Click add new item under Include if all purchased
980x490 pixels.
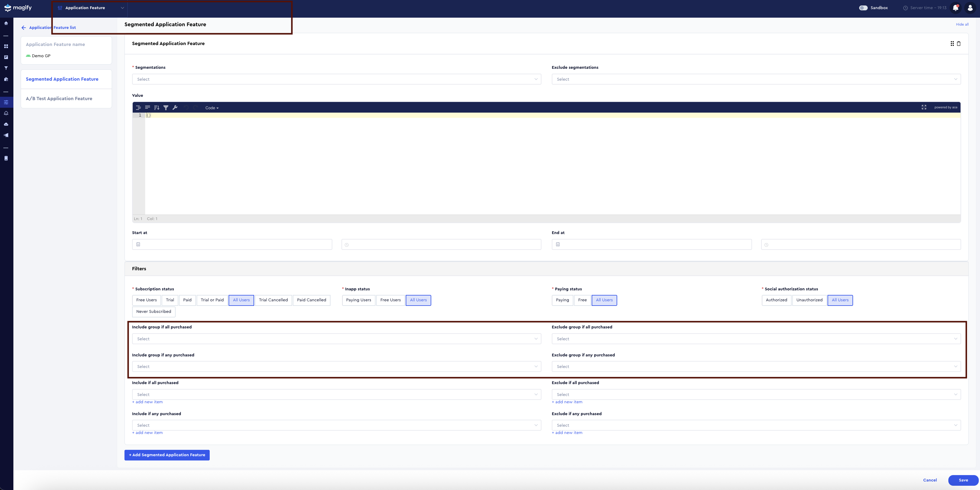pos(147,402)
